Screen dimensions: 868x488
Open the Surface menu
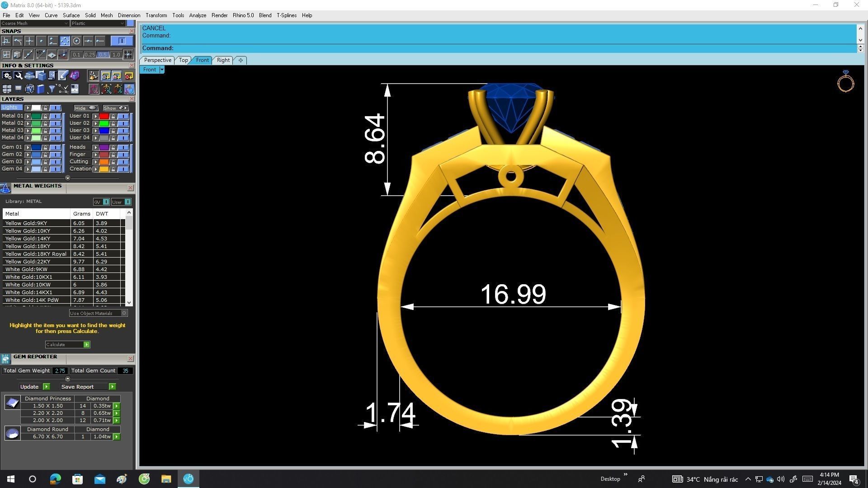[x=71, y=15]
